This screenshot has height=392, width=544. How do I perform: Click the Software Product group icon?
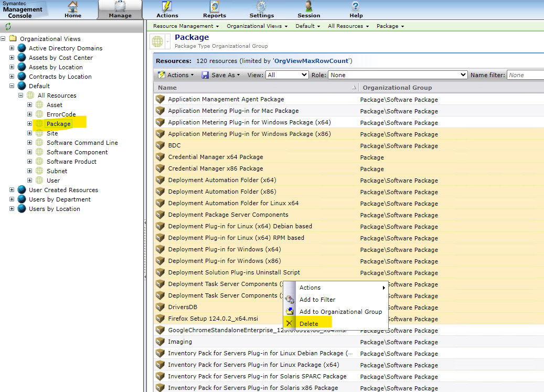coord(39,161)
